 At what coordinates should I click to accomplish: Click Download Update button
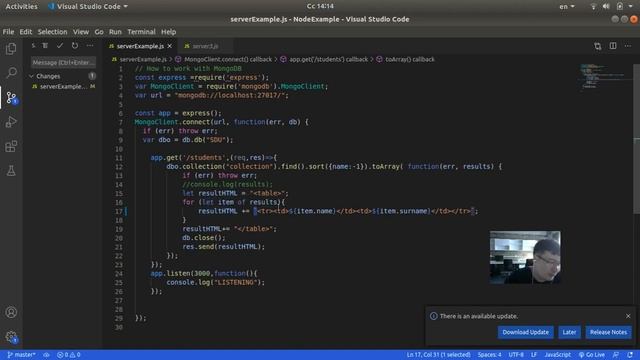(x=525, y=332)
